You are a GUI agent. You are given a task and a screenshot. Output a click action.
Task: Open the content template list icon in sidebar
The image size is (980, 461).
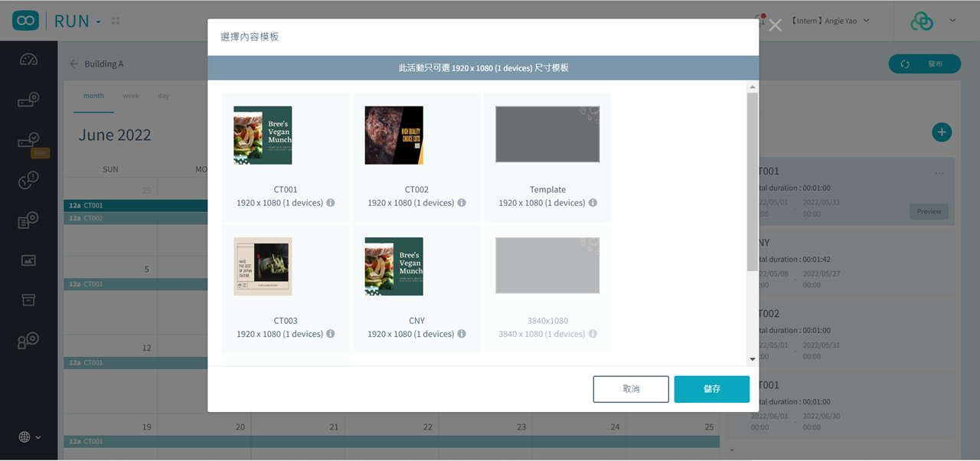tap(28, 221)
